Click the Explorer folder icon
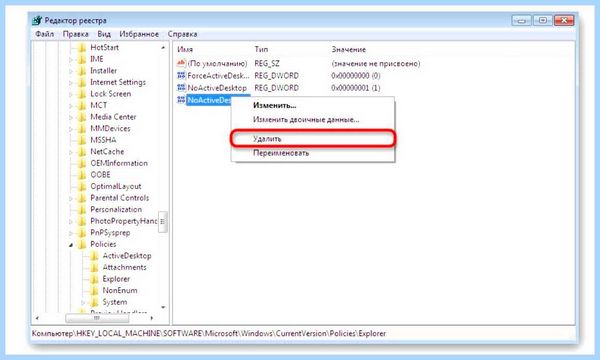This screenshot has width=600, height=360. tap(94, 279)
